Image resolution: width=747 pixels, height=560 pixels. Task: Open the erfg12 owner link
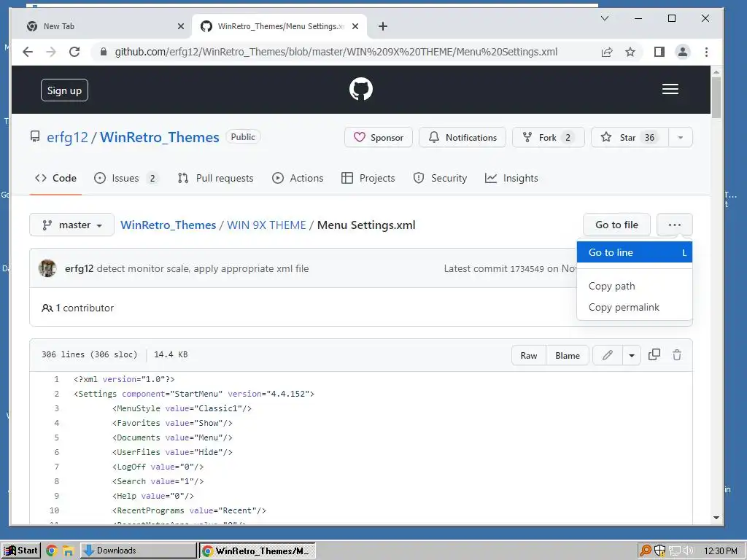click(67, 137)
